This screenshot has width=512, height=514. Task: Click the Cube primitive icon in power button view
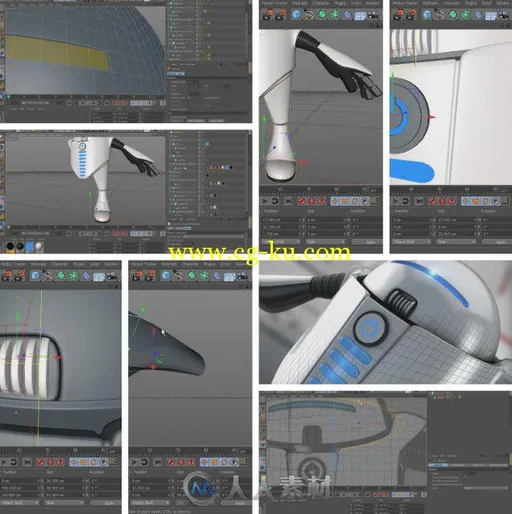[x=427, y=14]
